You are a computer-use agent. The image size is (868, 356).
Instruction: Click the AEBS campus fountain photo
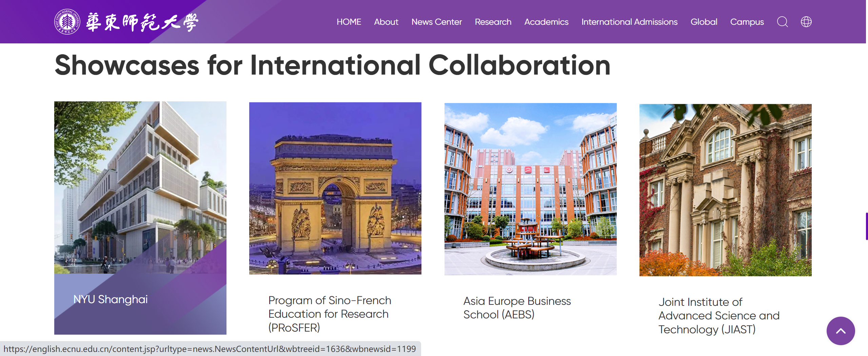click(x=530, y=189)
